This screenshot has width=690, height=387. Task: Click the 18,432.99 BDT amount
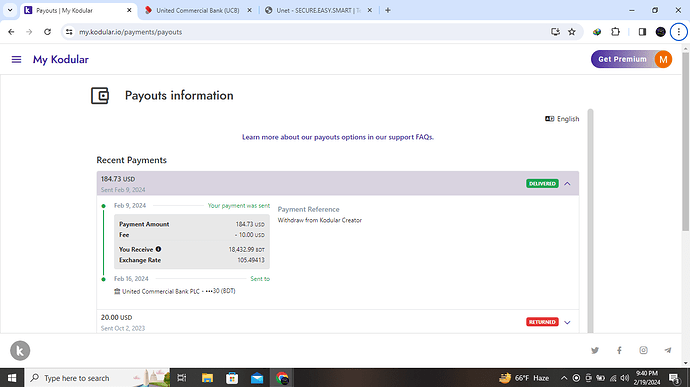tap(246, 249)
